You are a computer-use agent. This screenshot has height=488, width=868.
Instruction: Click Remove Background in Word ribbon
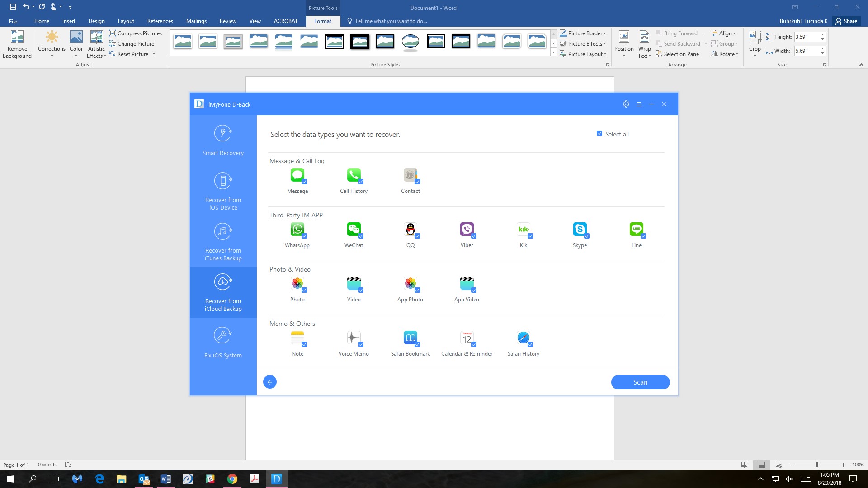point(17,45)
